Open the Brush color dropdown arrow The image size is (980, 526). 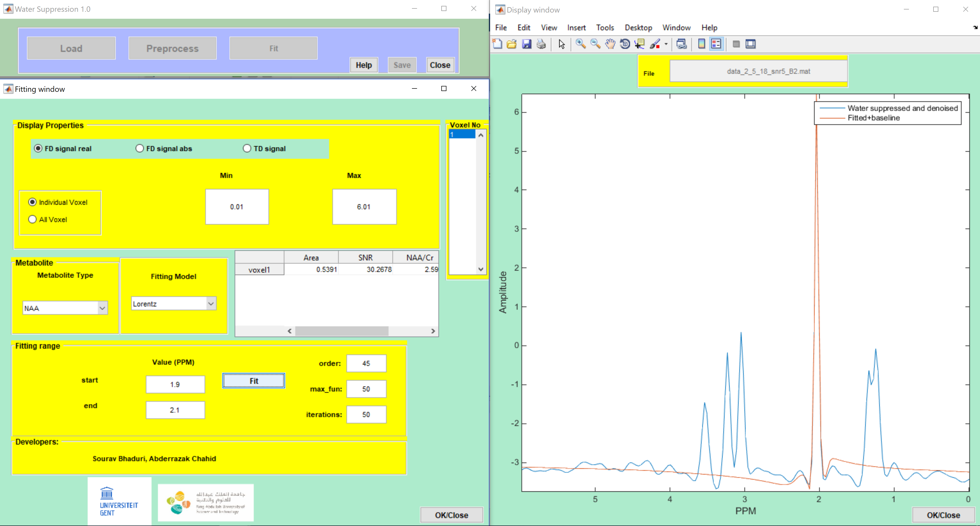coord(666,44)
